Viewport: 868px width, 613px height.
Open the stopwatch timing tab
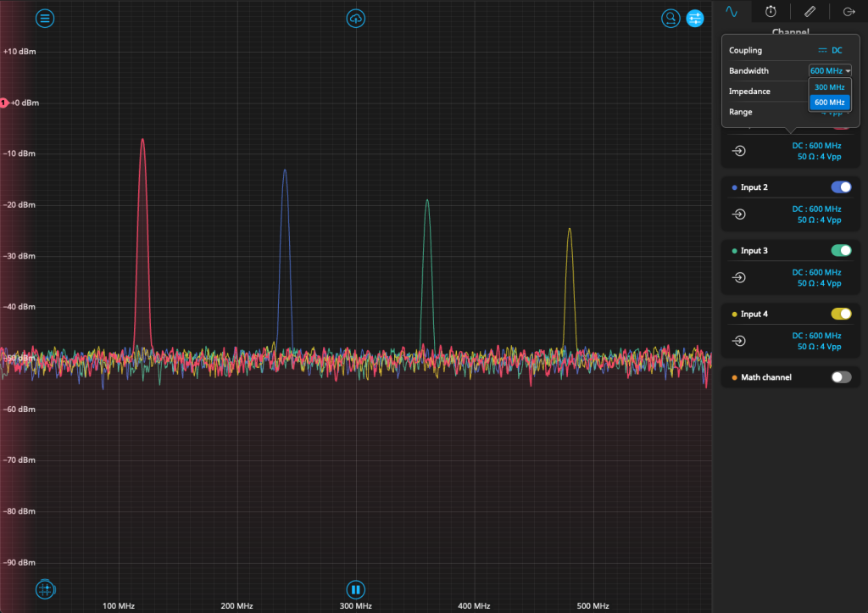771,11
